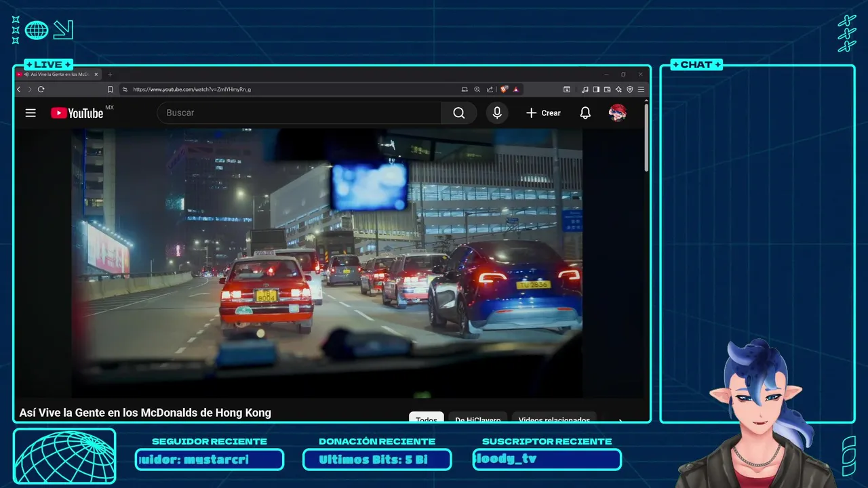Open site settings icon left of the URL
This screenshot has height=488, width=868.
click(125, 89)
